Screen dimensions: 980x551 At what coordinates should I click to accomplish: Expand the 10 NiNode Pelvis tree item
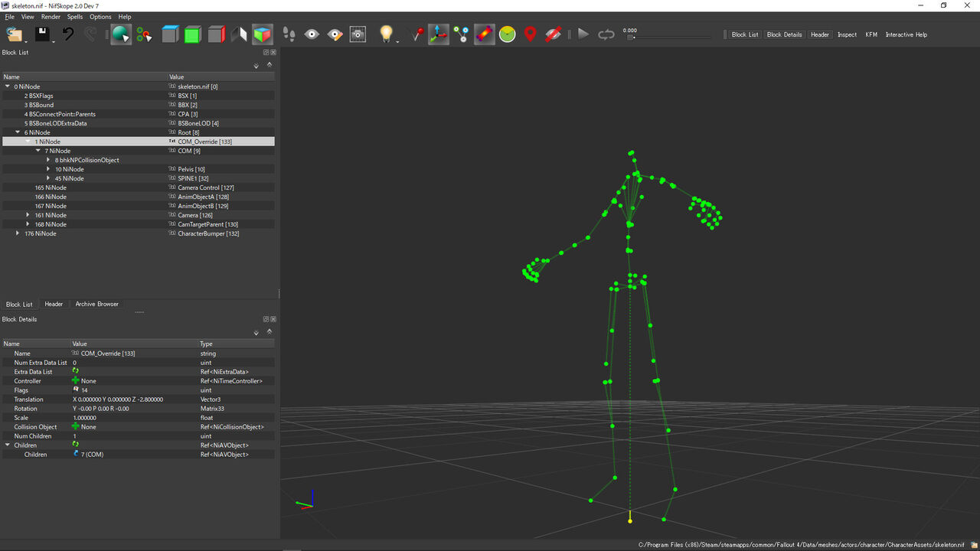pyautogui.click(x=48, y=169)
